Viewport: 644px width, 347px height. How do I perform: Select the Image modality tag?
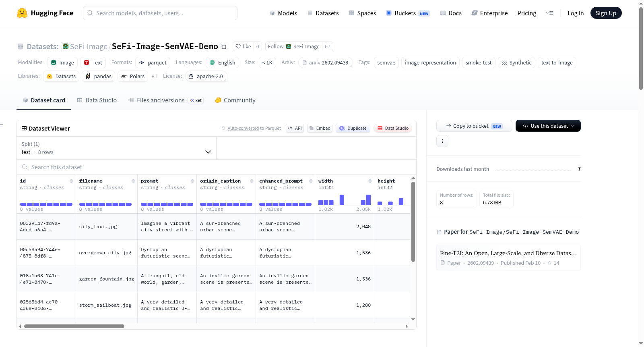coord(62,62)
